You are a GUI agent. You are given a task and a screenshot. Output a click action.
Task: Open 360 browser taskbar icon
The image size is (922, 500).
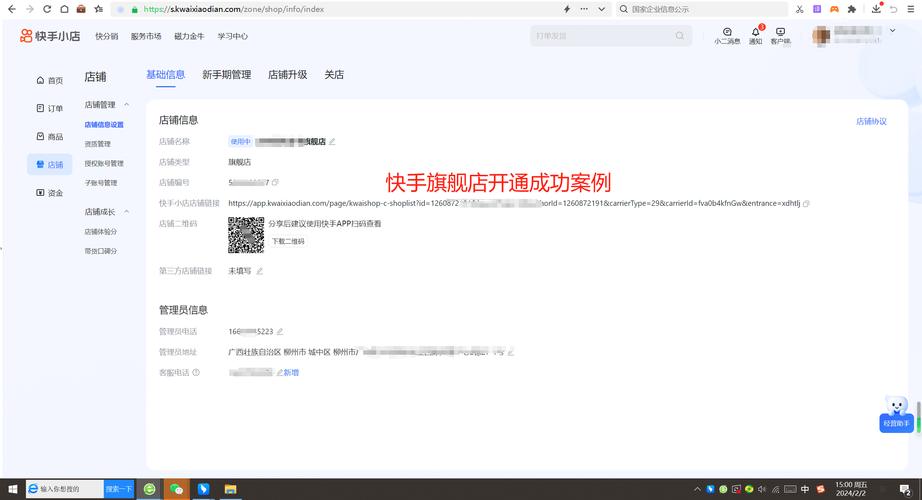point(149,489)
